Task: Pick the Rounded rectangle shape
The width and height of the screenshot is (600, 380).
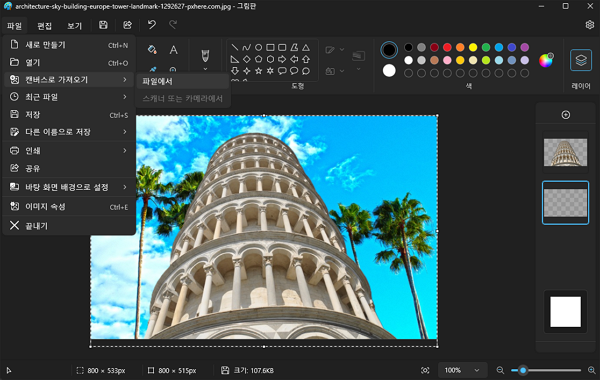Action: tap(282, 47)
